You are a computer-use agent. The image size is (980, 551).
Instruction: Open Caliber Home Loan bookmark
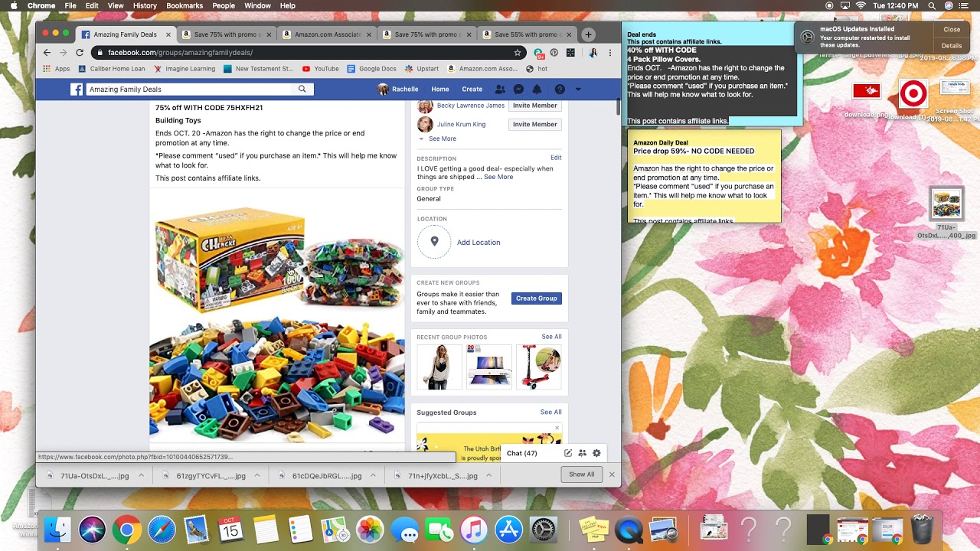(112, 69)
